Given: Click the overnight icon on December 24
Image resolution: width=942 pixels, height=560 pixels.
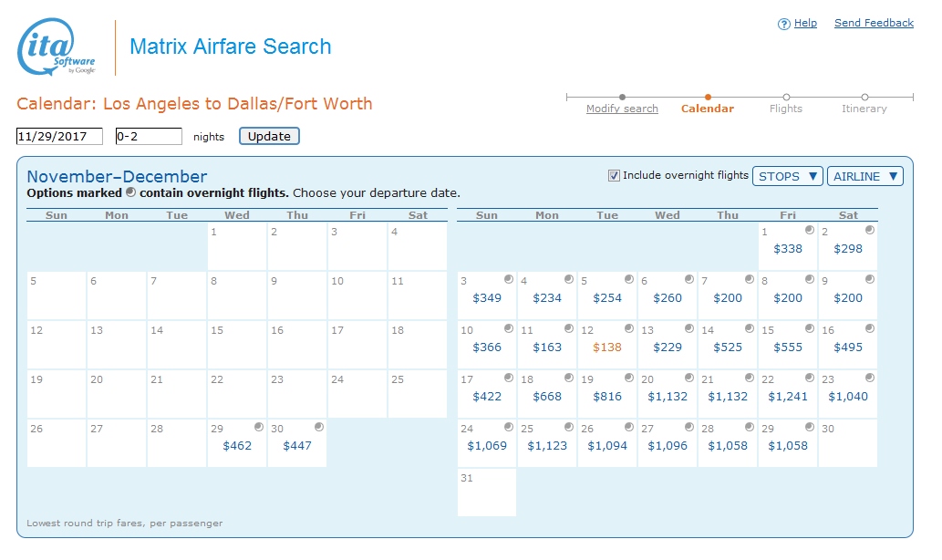Looking at the screenshot, I should 509,429.
